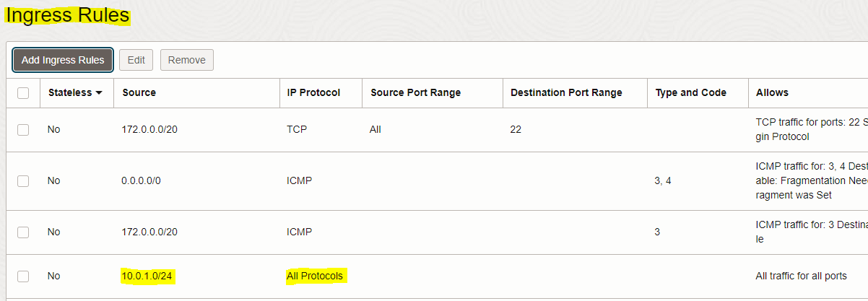
Task: Click the 172.0.0.0/20 source in TCP row
Action: coord(149,130)
